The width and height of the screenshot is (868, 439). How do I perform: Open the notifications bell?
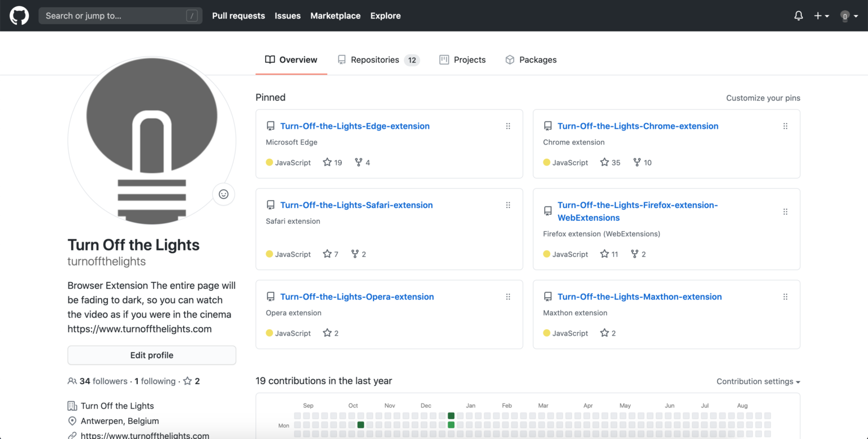pos(798,16)
